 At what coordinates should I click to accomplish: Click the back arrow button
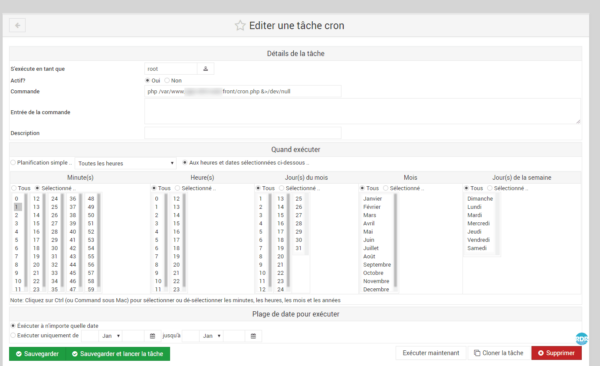(17, 25)
